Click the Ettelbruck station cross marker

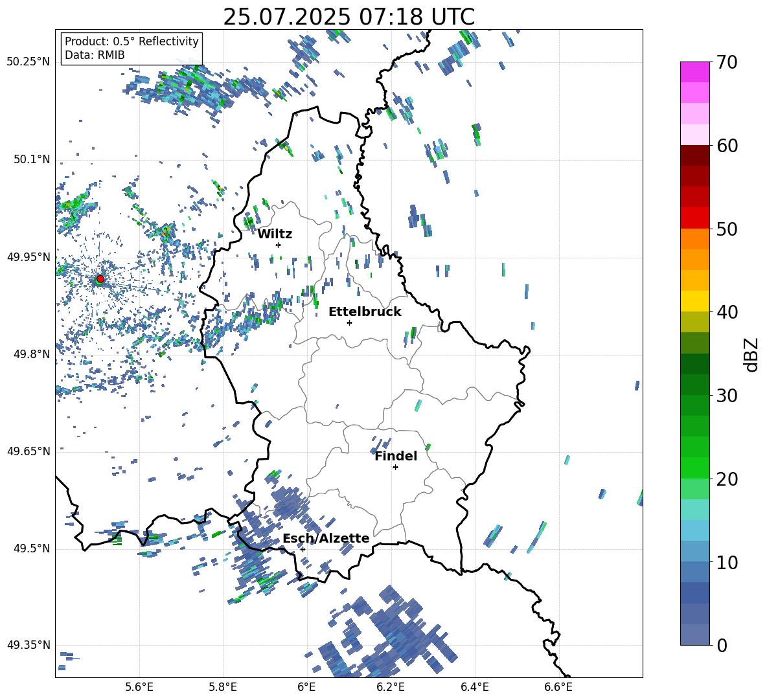pos(349,322)
